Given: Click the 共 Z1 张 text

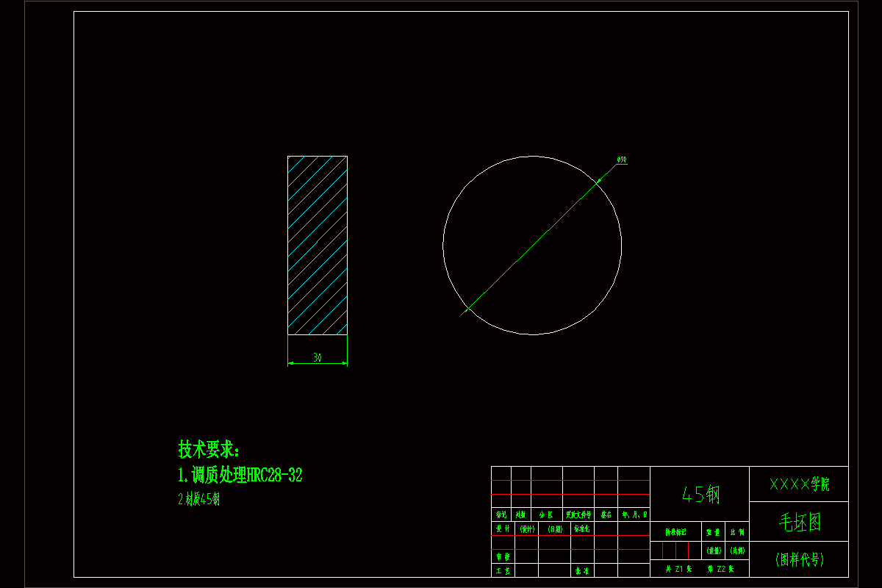Looking at the screenshot, I should pos(679,569).
